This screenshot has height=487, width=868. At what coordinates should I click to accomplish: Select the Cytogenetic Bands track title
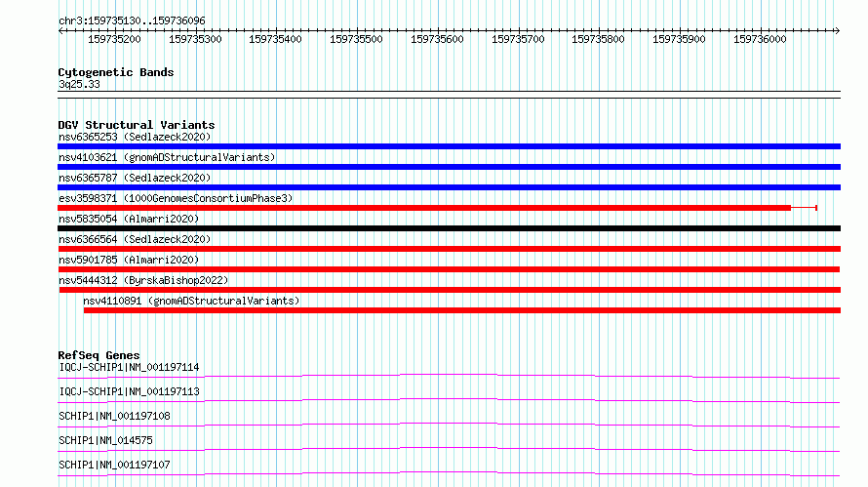pyautogui.click(x=116, y=72)
